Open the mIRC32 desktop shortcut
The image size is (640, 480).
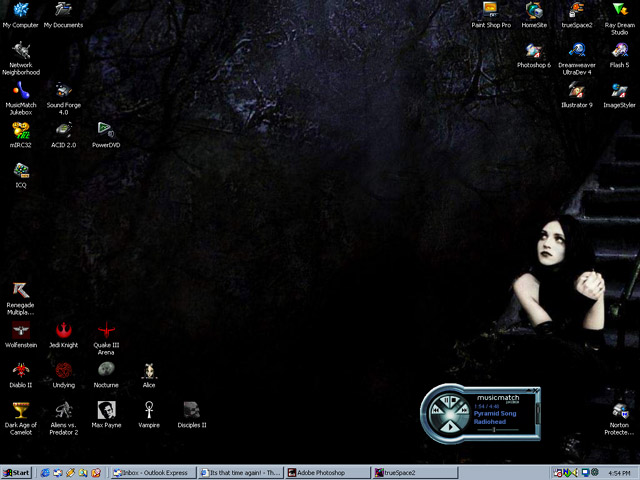[21, 135]
